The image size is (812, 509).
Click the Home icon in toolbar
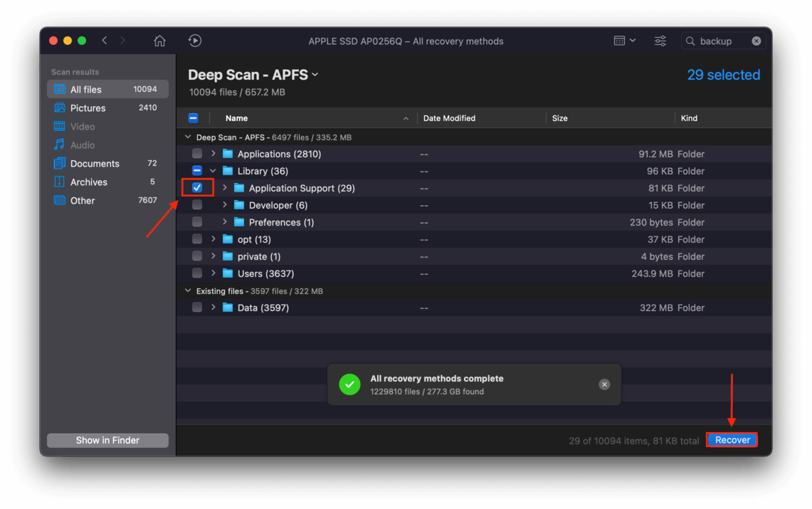(159, 41)
